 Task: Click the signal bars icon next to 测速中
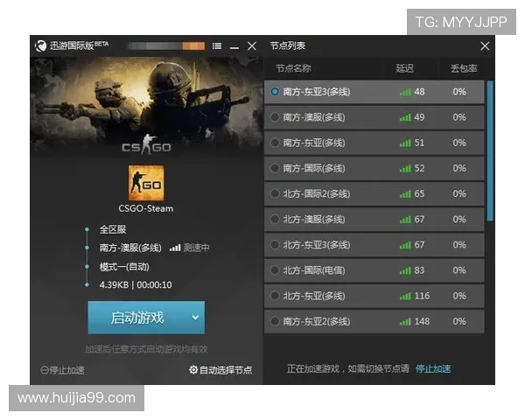[175, 248]
